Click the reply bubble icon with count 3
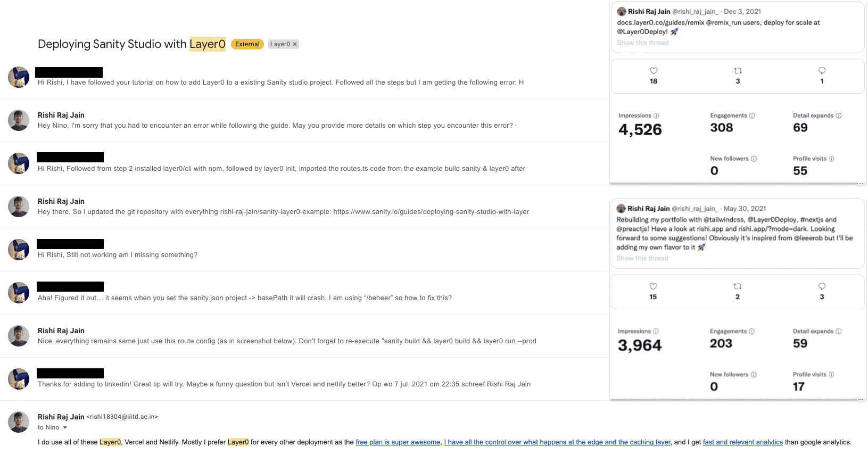This screenshot has width=868, height=454. 822,286
